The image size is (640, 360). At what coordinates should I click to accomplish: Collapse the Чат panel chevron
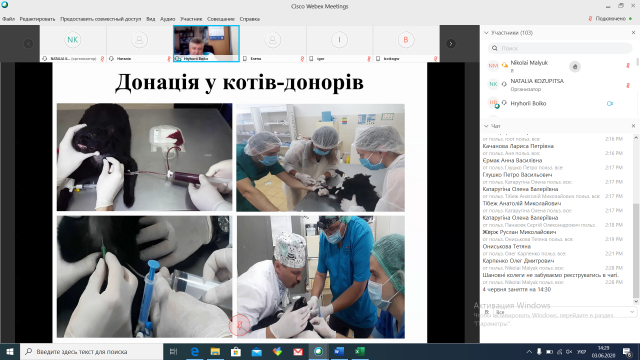tap(486, 126)
